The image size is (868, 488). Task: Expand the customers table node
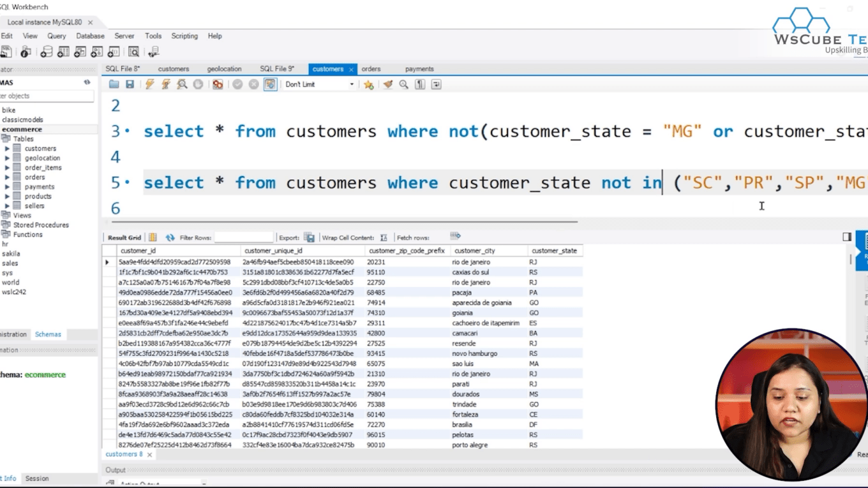click(8, 149)
